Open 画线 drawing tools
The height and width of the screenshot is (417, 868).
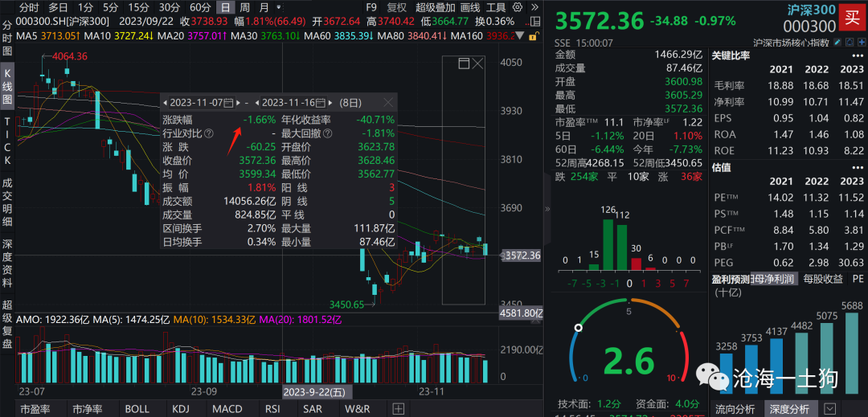coord(470,7)
